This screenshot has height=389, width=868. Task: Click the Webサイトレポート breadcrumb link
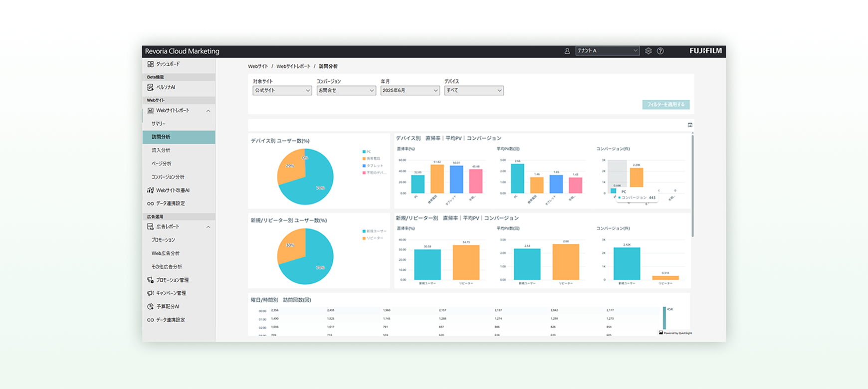point(293,66)
